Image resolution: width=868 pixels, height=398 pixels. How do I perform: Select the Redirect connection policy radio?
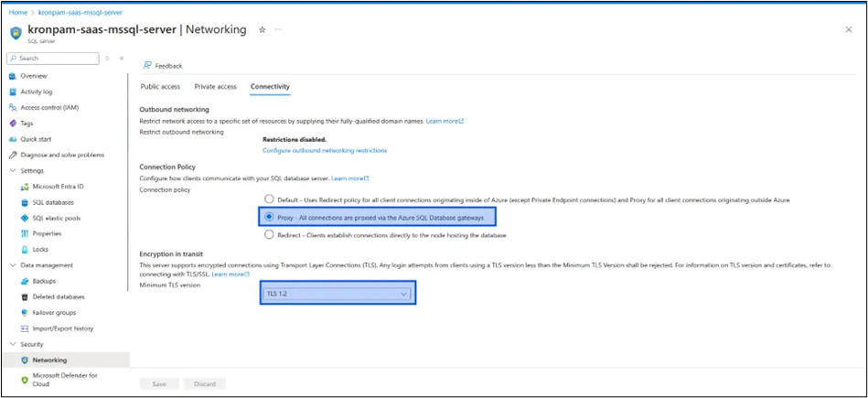[269, 235]
